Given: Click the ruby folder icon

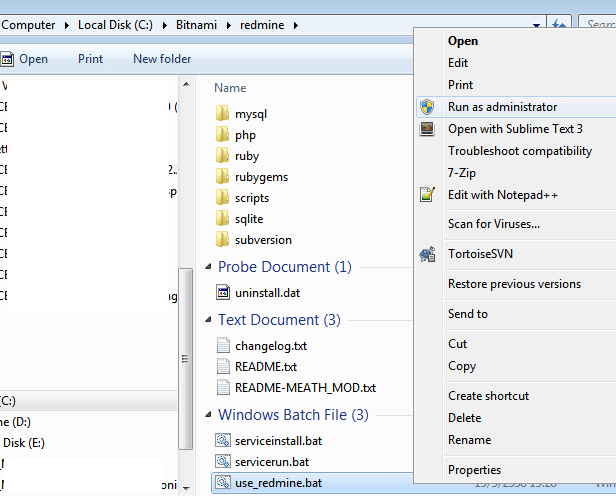Looking at the screenshot, I should (222, 156).
